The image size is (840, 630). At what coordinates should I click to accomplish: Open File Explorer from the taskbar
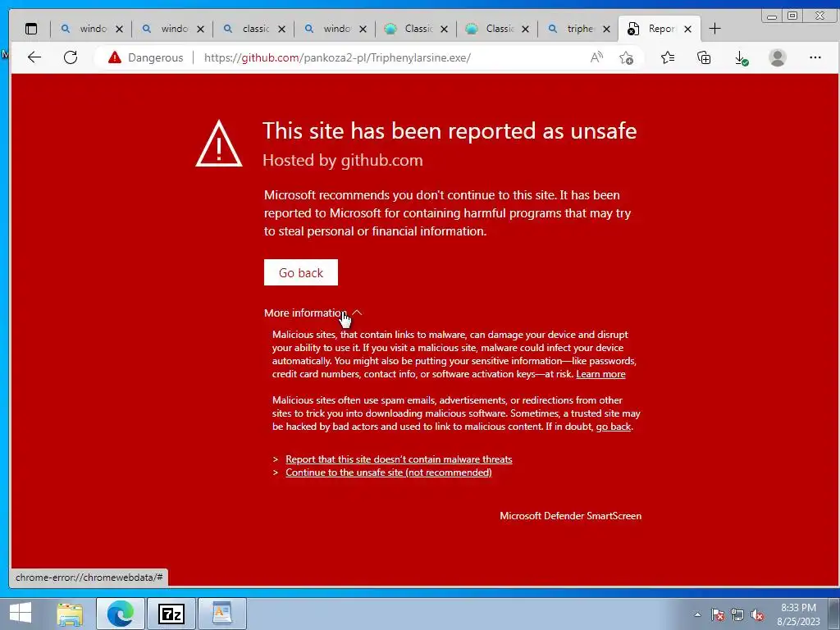pyautogui.click(x=71, y=614)
